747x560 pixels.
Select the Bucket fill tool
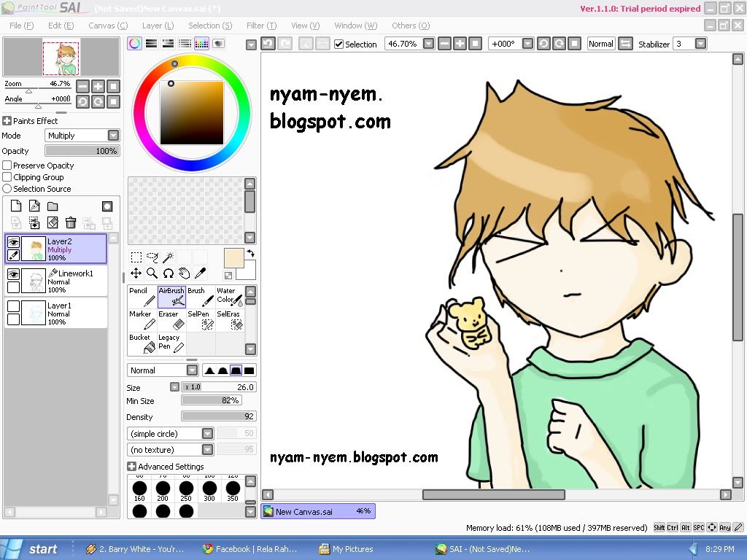point(142,343)
